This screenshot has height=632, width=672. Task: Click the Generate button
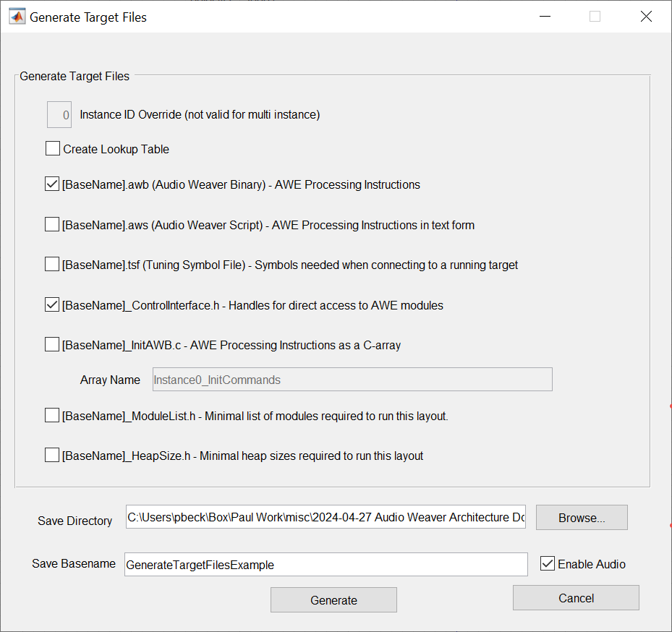click(x=333, y=600)
